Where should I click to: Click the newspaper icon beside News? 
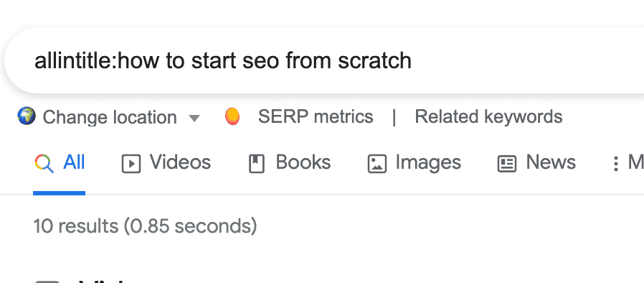pos(507,164)
